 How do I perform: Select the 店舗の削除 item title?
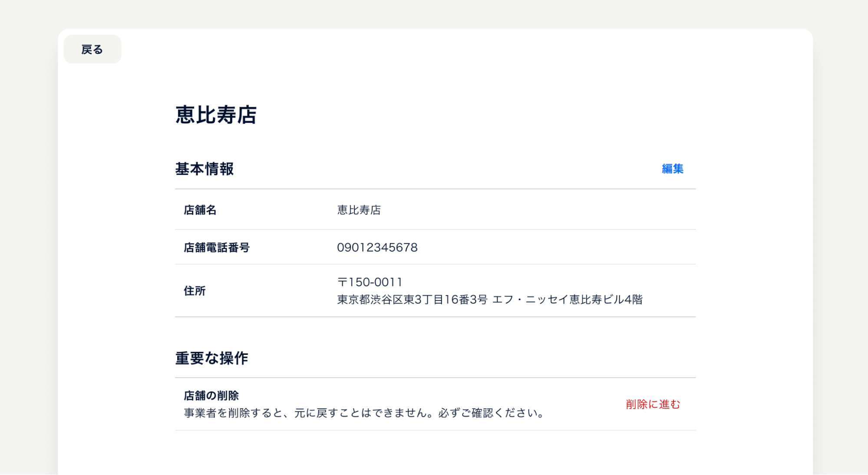(x=212, y=395)
